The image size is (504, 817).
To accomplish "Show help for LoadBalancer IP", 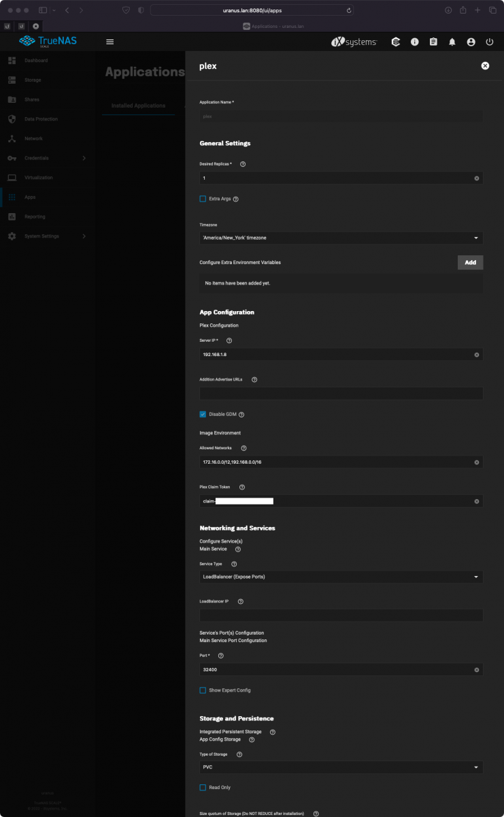I will pyautogui.click(x=241, y=601).
